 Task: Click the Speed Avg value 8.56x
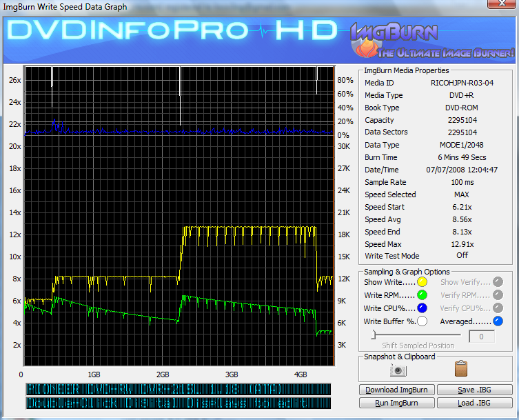(x=462, y=219)
